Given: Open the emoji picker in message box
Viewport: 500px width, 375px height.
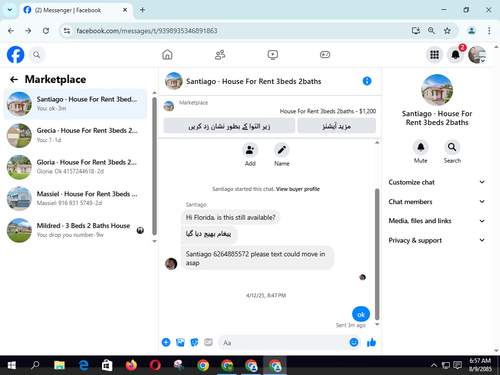Looking at the screenshot, I should click(354, 342).
